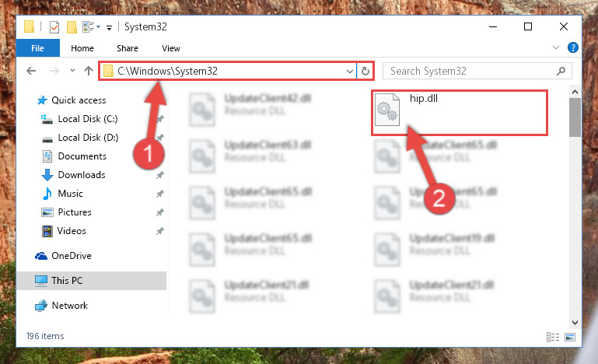The height and width of the screenshot is (364, 598).
Task: Switch to the View ribbon tab
Action: (x=170, y=48)
